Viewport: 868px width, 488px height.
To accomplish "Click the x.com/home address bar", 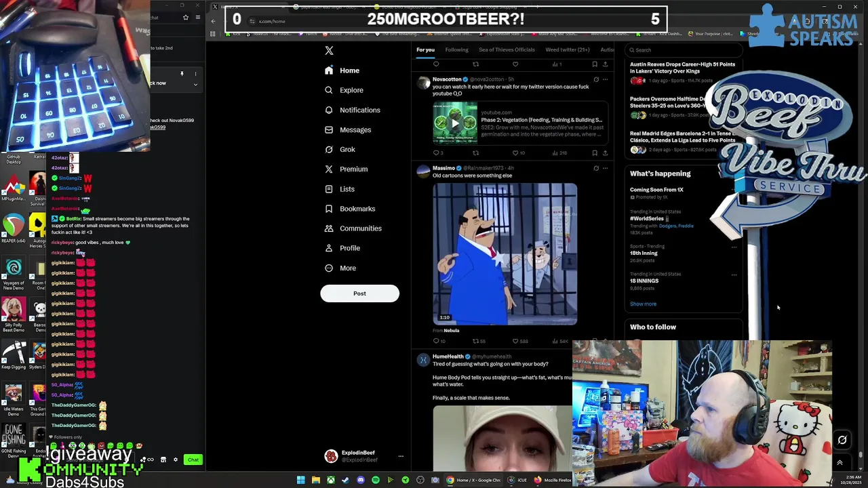I will click(x=273, y=21).
